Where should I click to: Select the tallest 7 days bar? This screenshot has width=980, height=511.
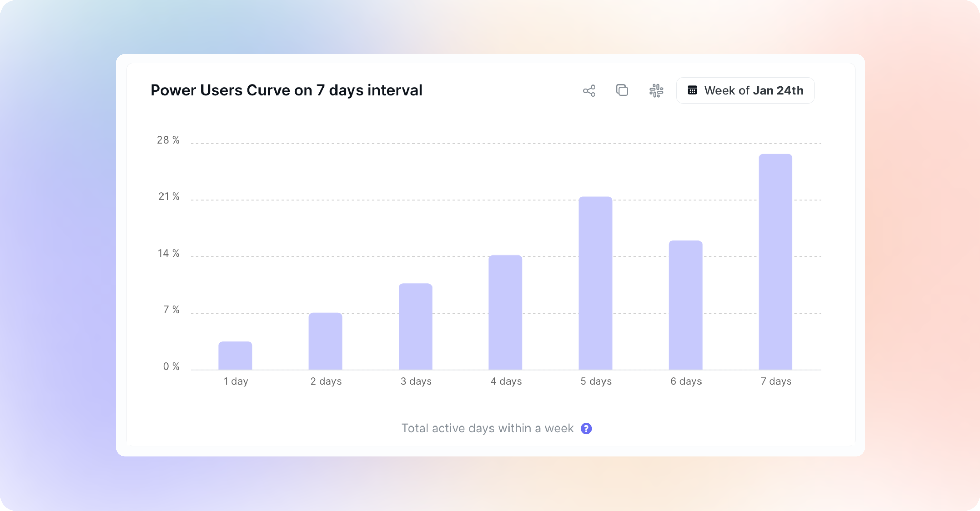point(775,262)
